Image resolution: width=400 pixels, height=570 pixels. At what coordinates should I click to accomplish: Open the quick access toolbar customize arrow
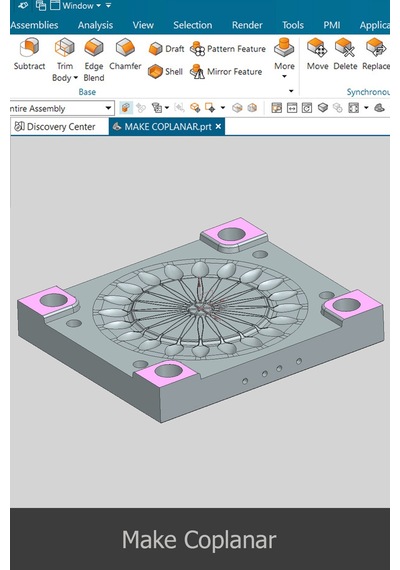pos(108,5)
